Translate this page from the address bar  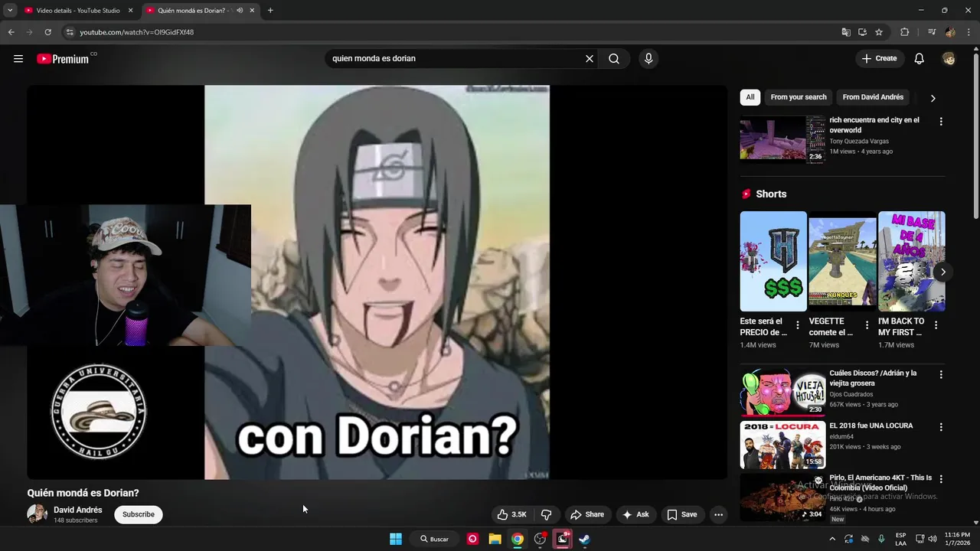[x=846, y=32]
